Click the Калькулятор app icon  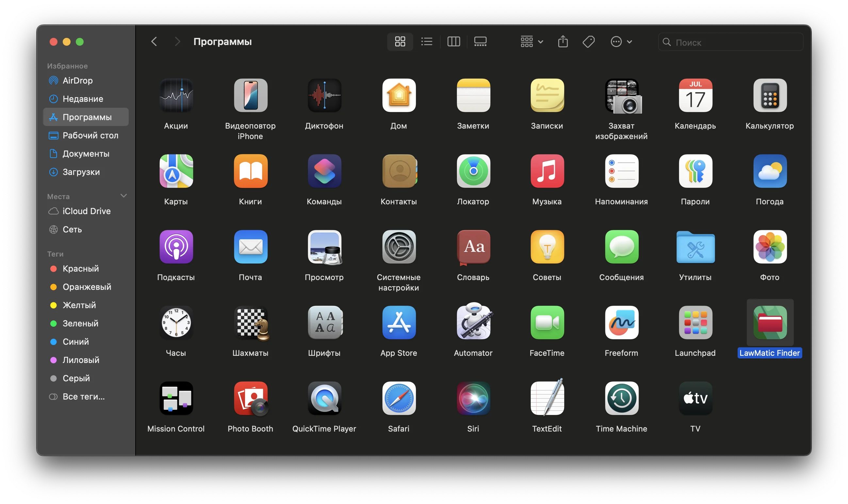point(770,95)
